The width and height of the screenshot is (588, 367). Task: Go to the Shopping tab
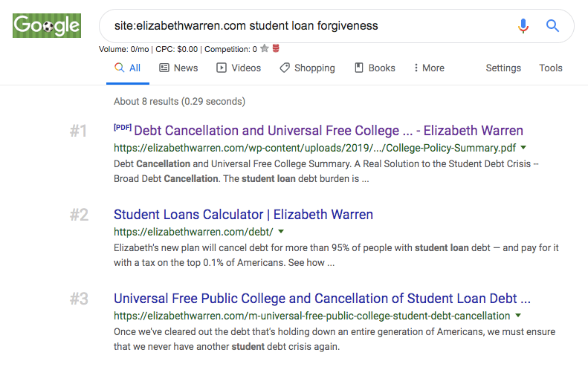pyautogui.click(x=307, y=68)
